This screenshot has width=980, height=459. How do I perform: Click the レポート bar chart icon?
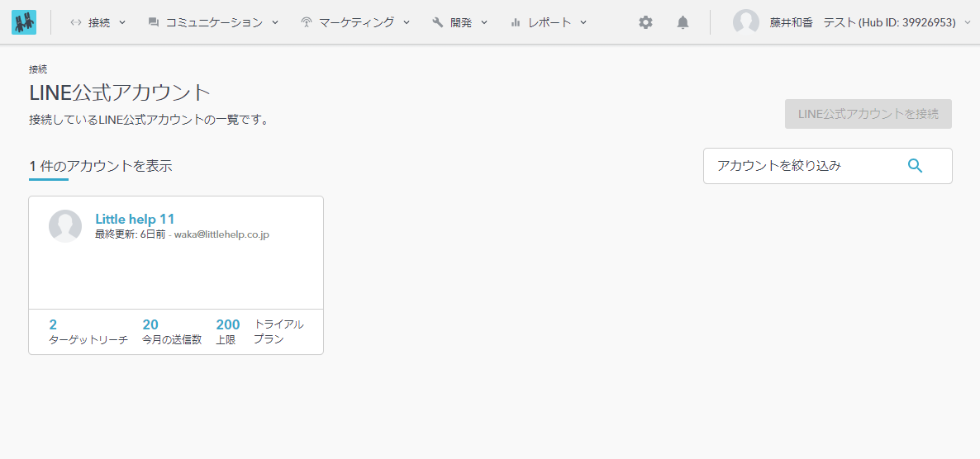[x=516, y=22]
